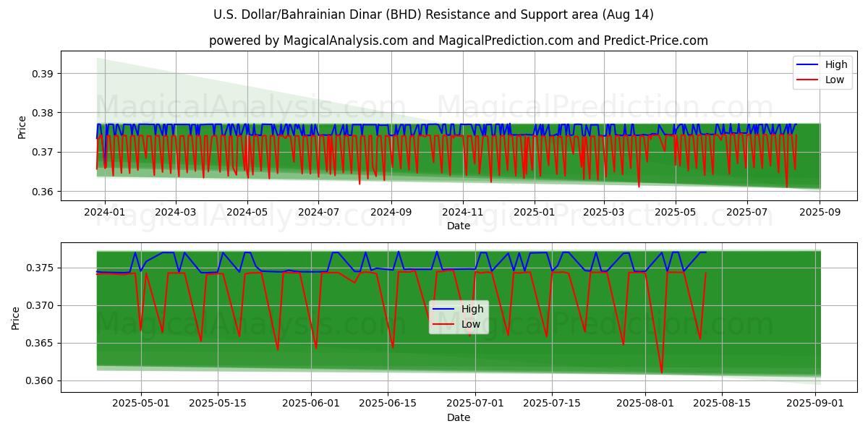The height and width of the screenshot is (434, 868).
Task: Click the 'Price' axis label of top chart
Action: 22,127
